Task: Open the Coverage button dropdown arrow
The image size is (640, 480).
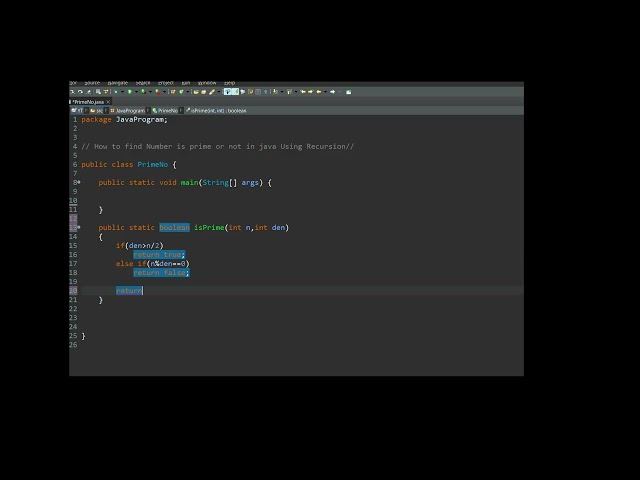Action: pyautogui.click(x=150, y=92)
